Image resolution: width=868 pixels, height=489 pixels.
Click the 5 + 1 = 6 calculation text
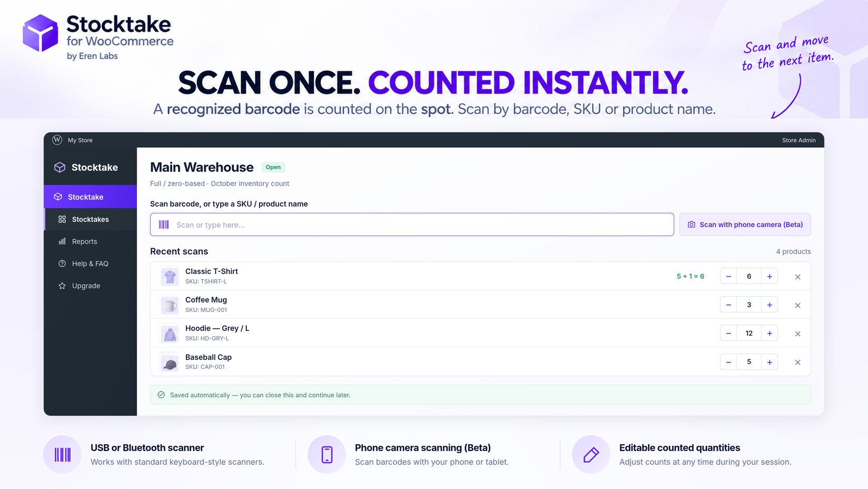tap(690, 276)
